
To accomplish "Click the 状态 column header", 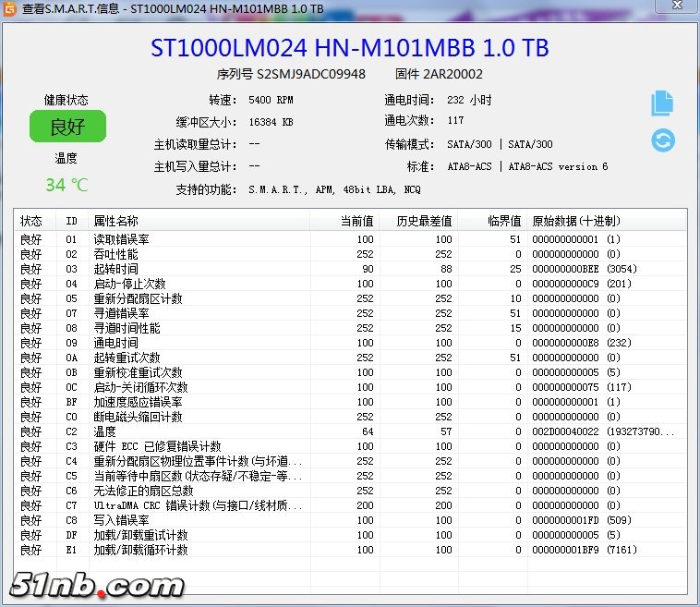I will [x=32, y=221].
